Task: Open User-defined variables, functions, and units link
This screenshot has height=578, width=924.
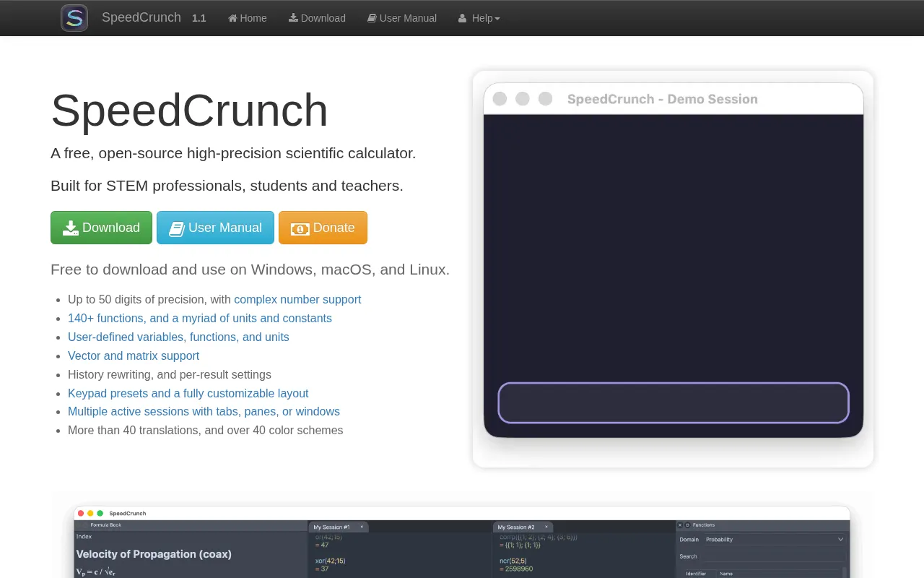Action: point(178,337)
